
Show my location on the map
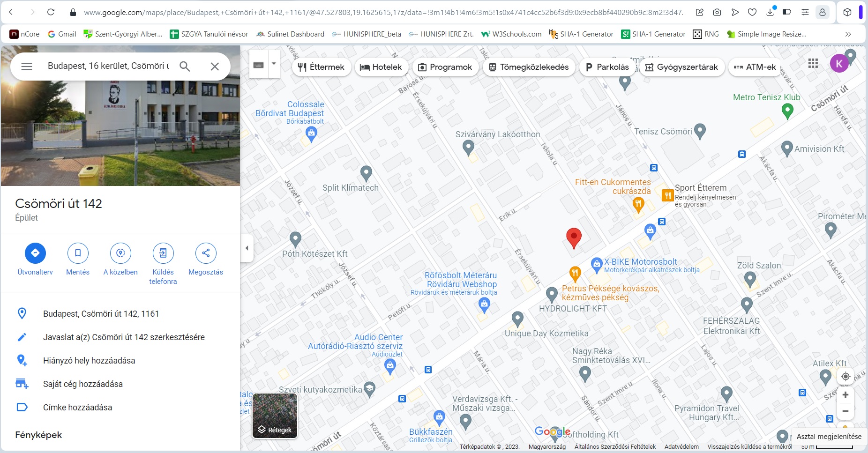846,376
